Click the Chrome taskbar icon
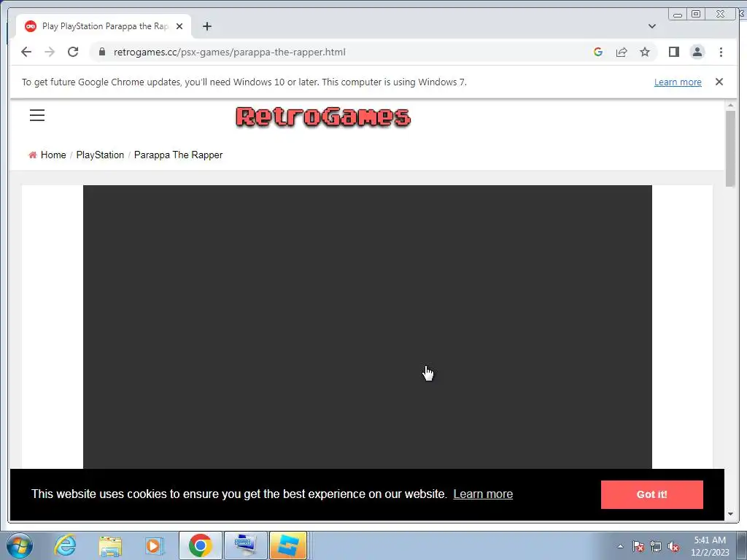This screenshot has height=560, width=747. [x=200, y=545]
